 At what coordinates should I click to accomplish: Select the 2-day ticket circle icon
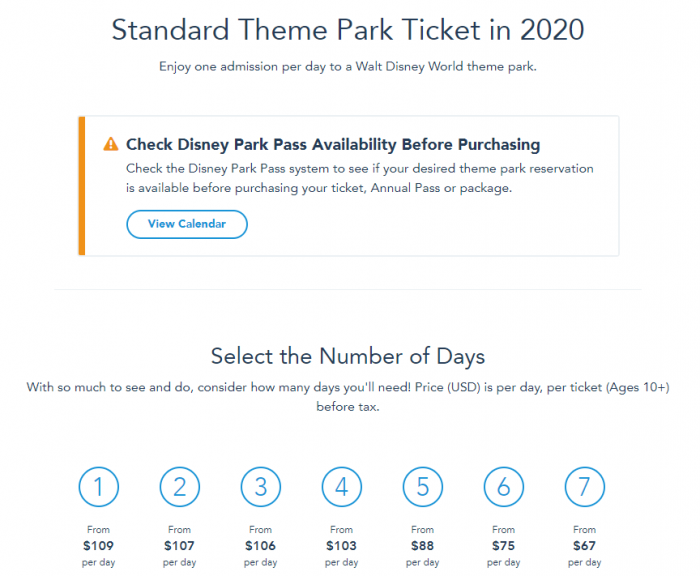[x=179, y=487]
